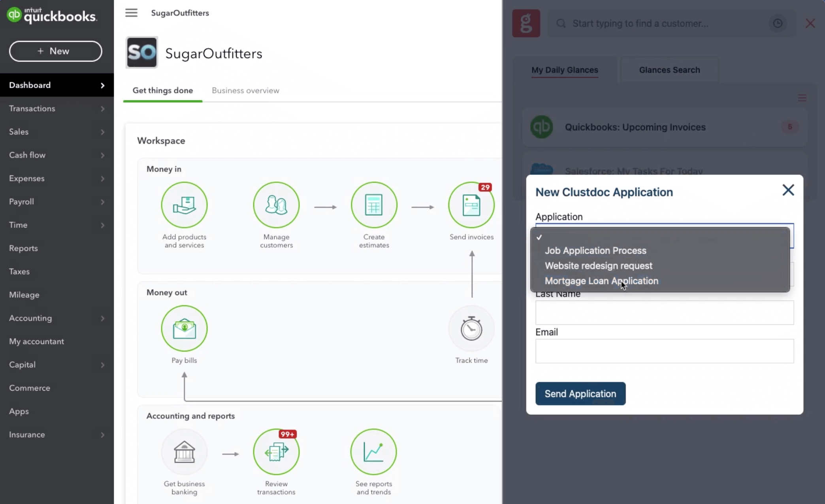
Task: Click the 99+ badge on Review transactions
Action: tap(287, 434)
